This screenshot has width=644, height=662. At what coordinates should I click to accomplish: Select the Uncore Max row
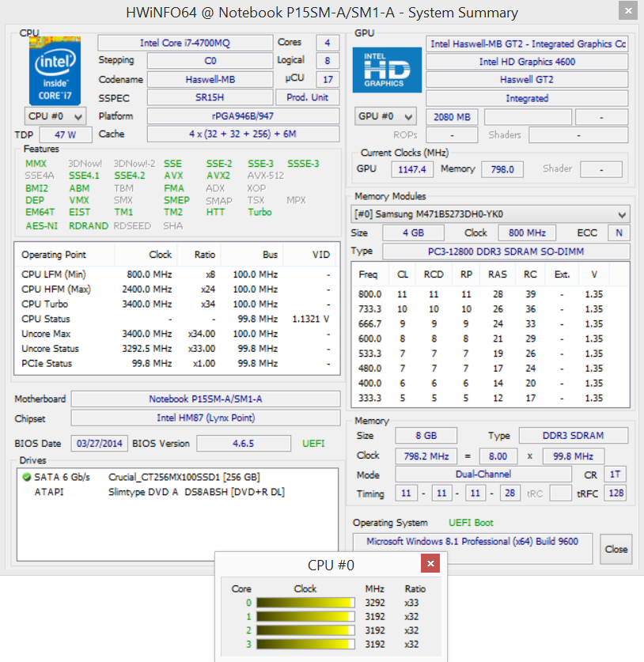click(176, 334)
